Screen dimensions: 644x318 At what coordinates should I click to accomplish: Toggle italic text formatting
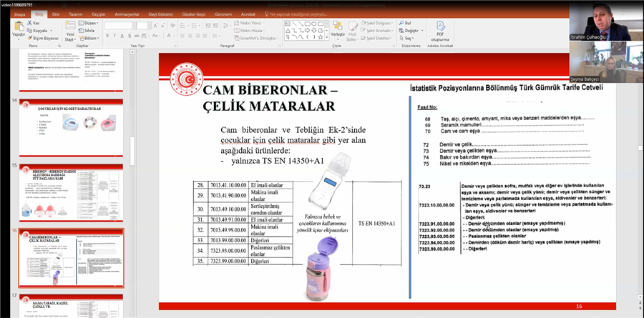click(x=115, y=36)
